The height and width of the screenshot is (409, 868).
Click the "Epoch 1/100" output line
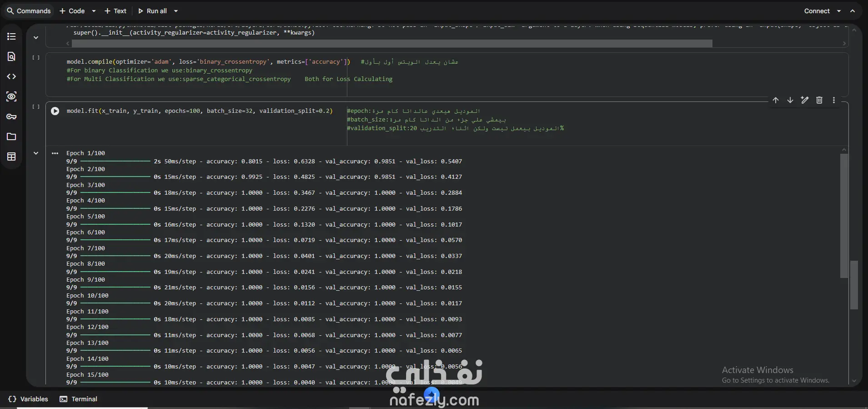pos(85,153)
